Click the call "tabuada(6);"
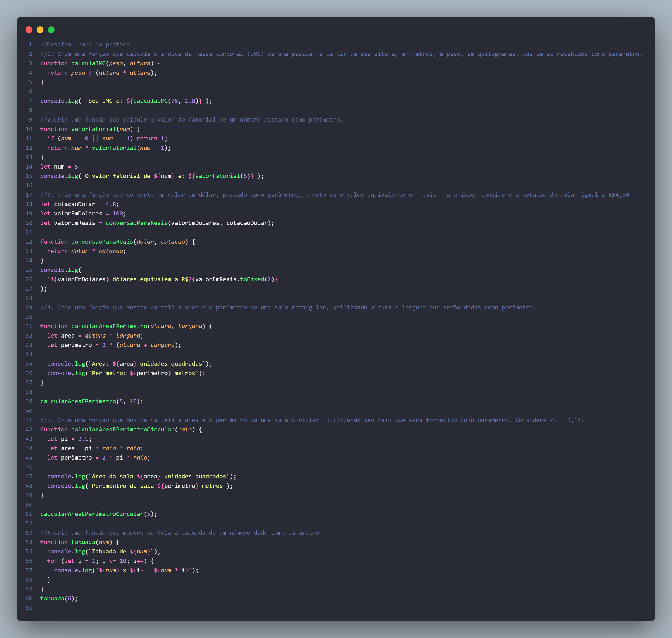The image size is (672, 638). 59,599
